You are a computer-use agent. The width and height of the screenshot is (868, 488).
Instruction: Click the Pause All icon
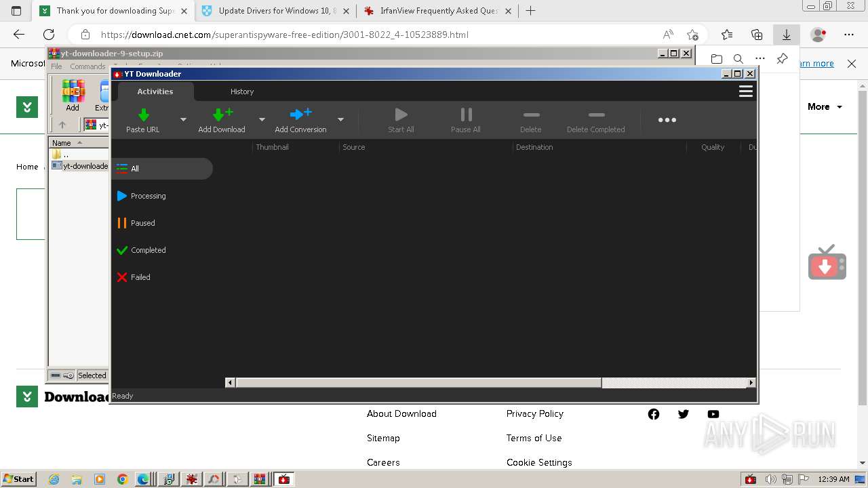pyautogui.click(x=466, y=115)
